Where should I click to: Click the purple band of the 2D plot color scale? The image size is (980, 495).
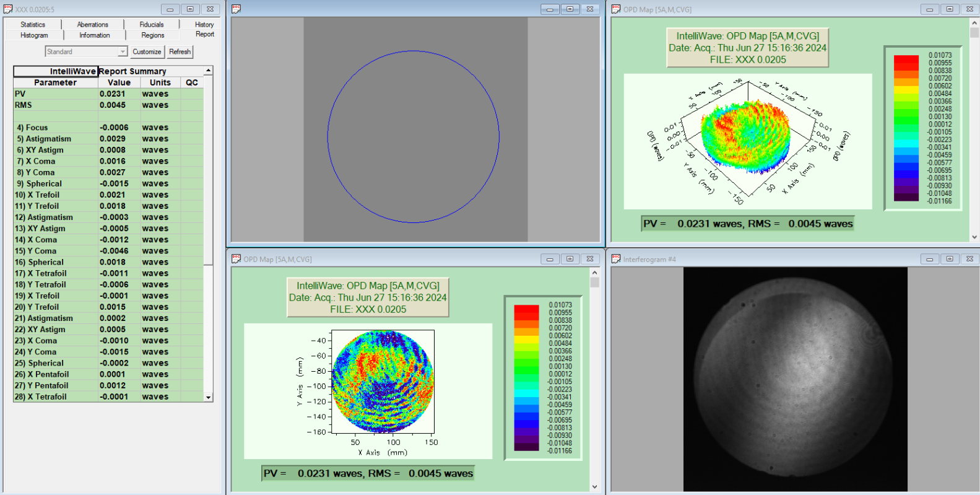(526, 439)
